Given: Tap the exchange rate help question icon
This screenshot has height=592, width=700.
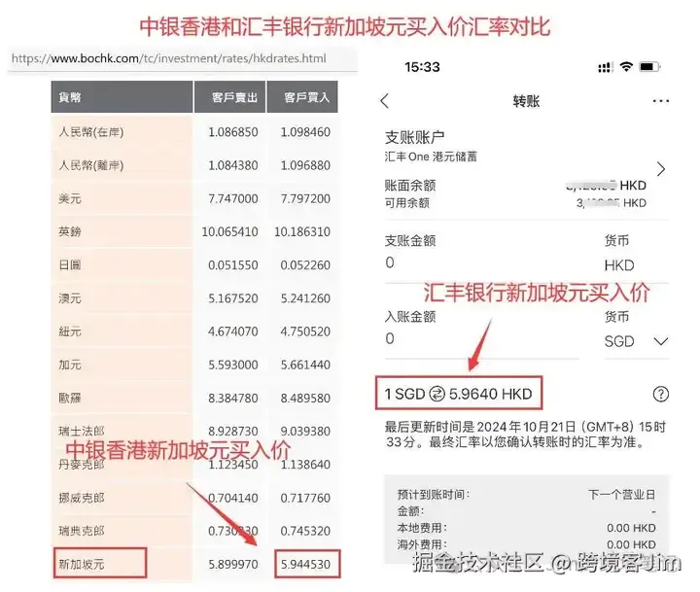Looking at the screenshot, I should [x=661, y=394].
